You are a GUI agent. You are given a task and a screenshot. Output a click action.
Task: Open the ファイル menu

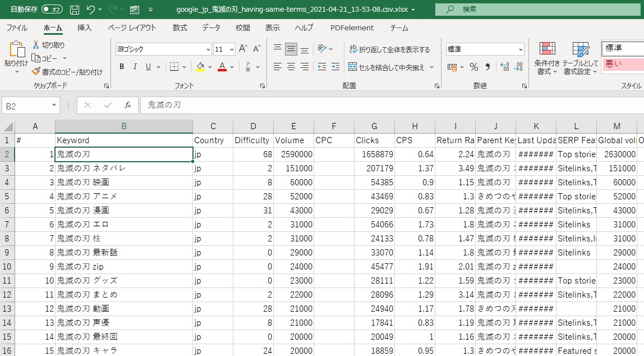17,28
